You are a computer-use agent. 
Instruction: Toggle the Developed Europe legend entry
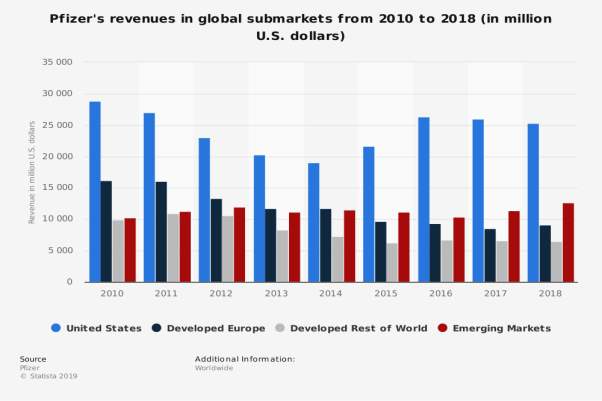(x=208, y=328)
